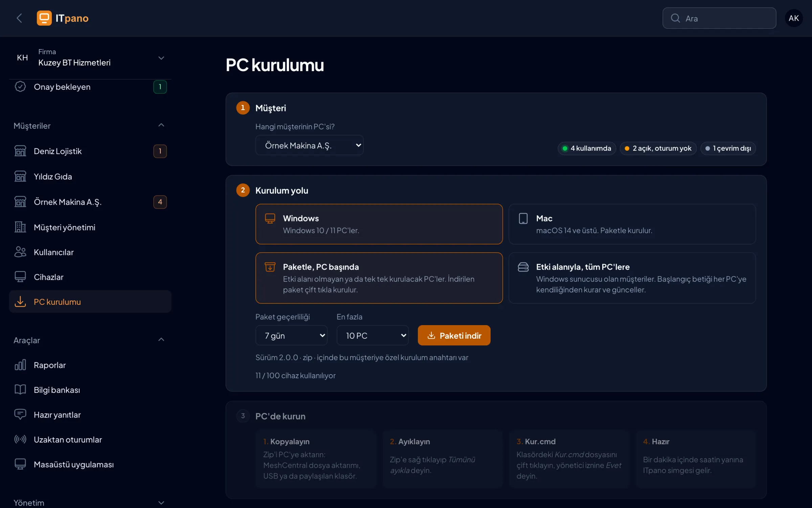Open the AK user avatar menu
The width and height of the screenshot is (812, 508).
[x=794, y=18]
